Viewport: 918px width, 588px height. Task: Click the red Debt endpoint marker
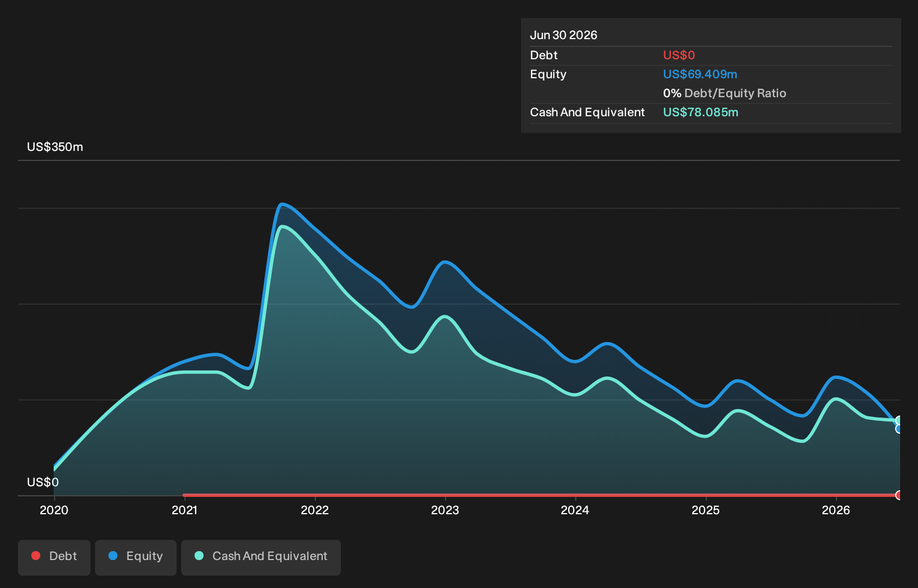point(899,495)
